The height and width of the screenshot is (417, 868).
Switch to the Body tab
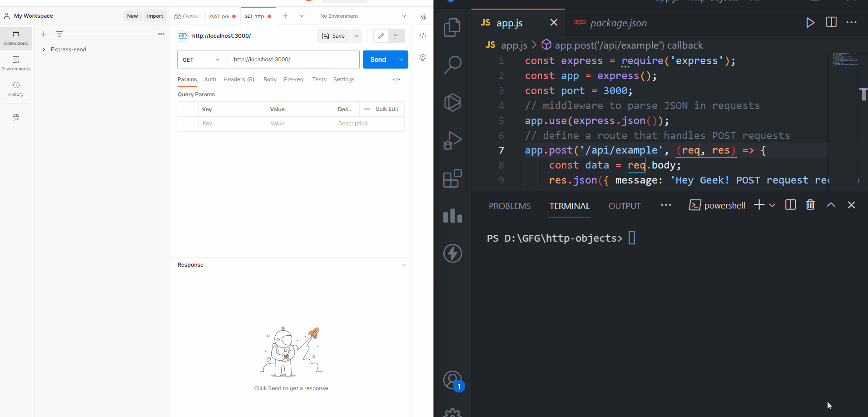coord(270,79)
